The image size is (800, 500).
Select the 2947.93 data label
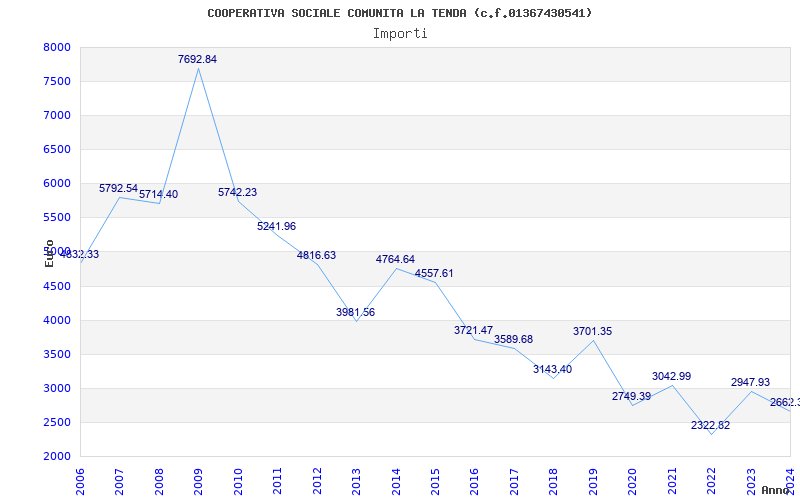pyautogui.click(x=751, y=383)
